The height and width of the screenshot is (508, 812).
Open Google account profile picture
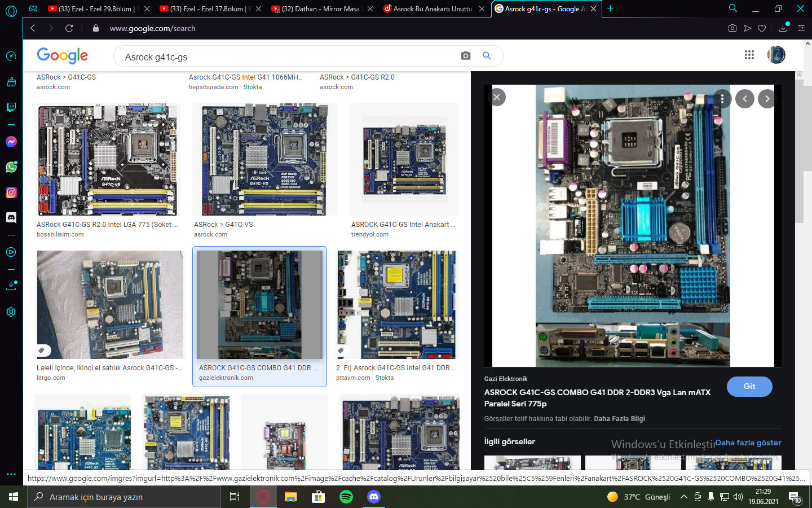tap(776, 55)
